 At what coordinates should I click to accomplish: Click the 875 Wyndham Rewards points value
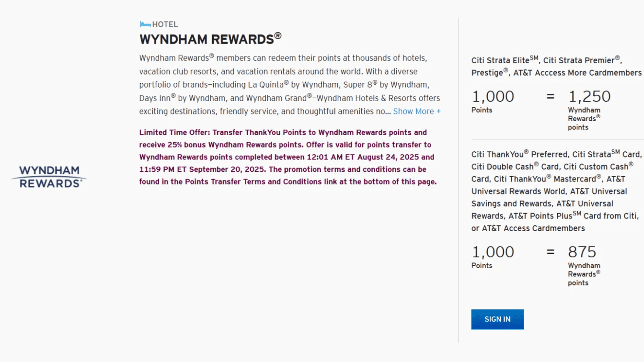pyautogui.click(x=582, y=252)
